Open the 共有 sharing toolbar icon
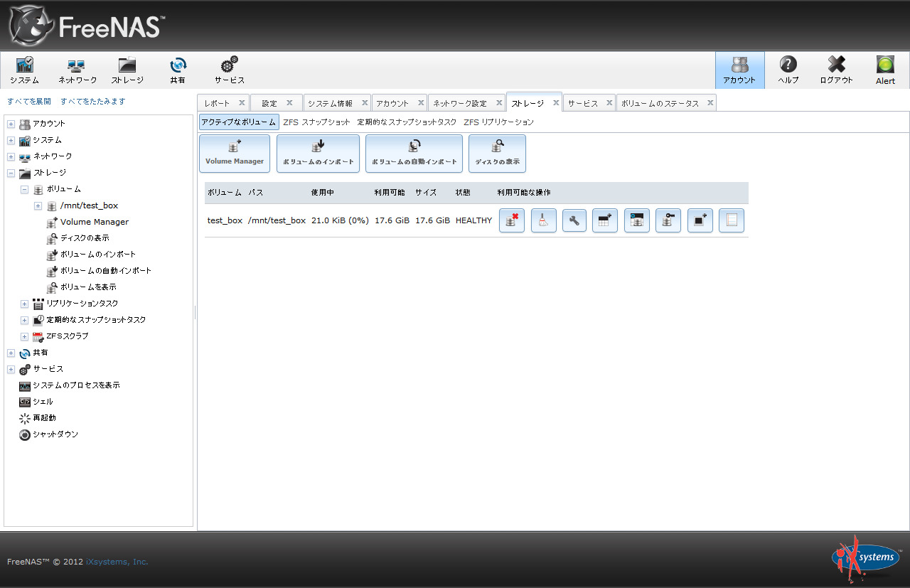Image resolution: width=910 pixels, height=588 pixels. (178, 70)
